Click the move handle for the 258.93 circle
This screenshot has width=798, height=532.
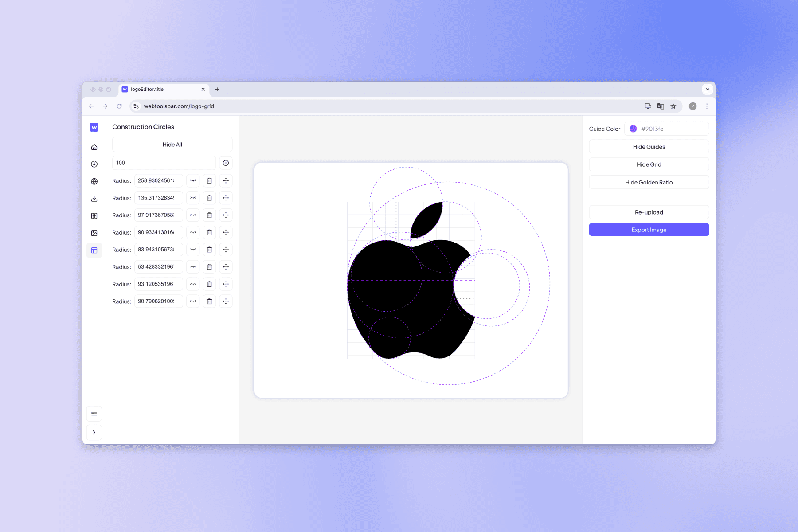226,180
